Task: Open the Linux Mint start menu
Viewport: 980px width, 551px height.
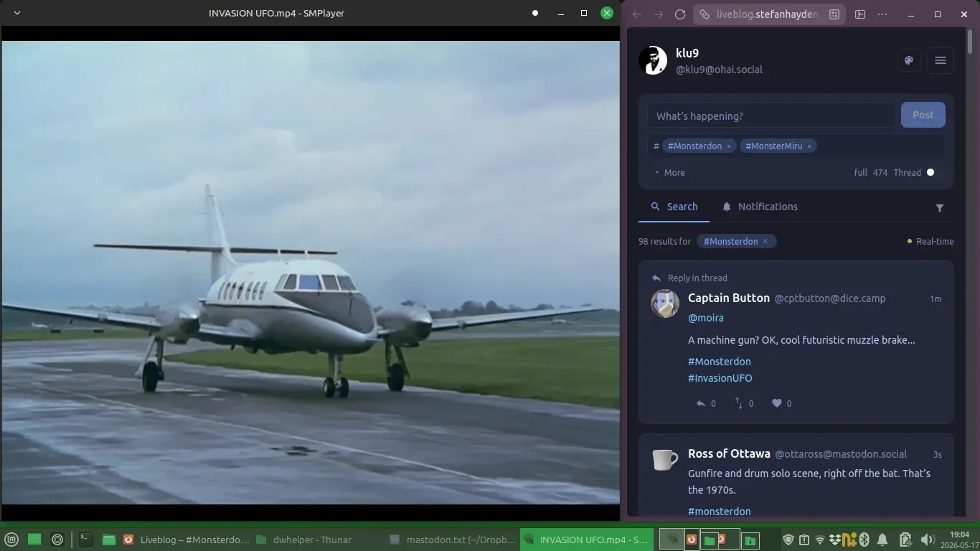Action: (12, 540)
